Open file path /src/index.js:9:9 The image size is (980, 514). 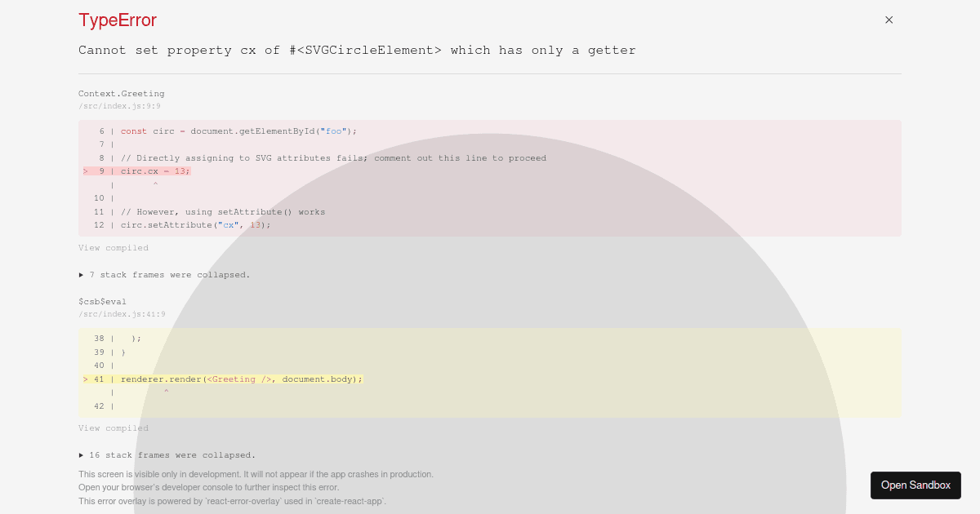[x=119, y=106]
